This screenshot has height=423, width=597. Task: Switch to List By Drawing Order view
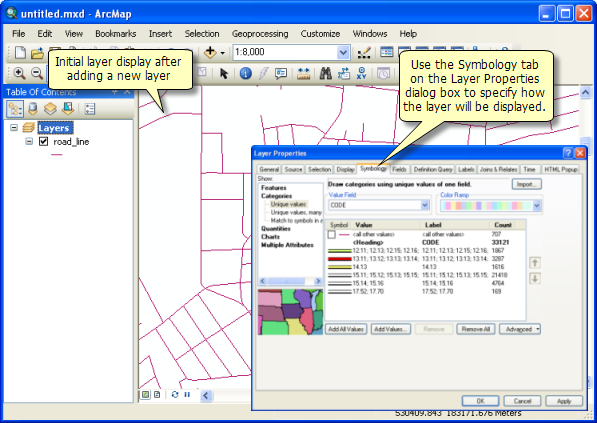tap(15, 109)
